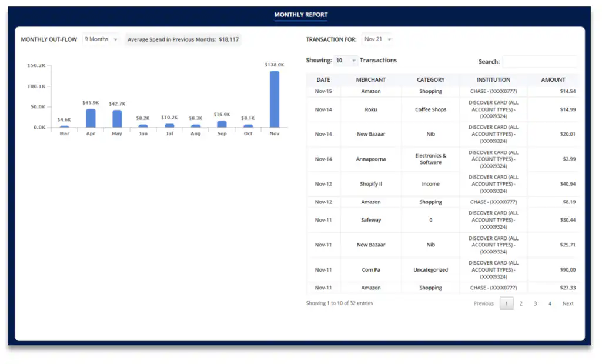This screenshot has width=602, height=364.
Task: Select the Roku transaction row
Action: [x=371, y=110]
